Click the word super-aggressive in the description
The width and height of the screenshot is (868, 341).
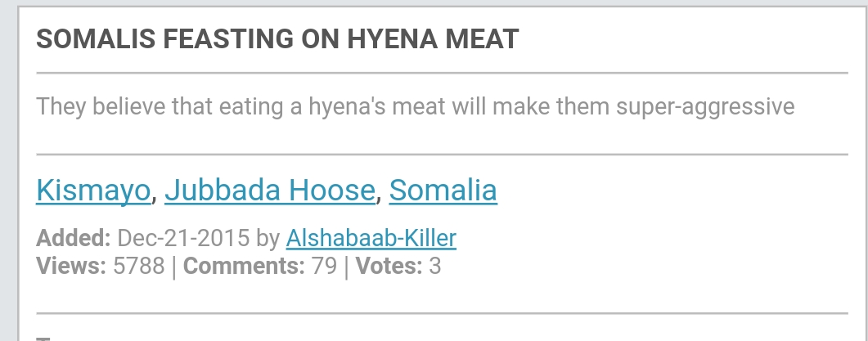tap(705, 107)
